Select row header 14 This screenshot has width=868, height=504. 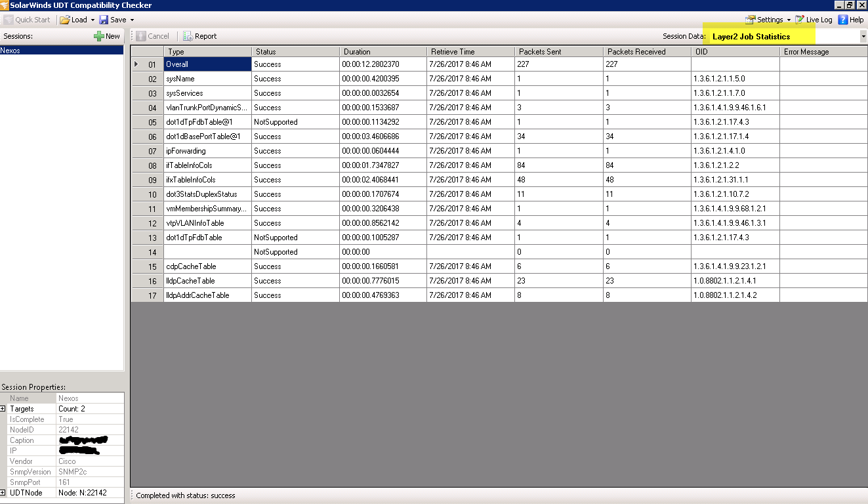pos(148,252)
